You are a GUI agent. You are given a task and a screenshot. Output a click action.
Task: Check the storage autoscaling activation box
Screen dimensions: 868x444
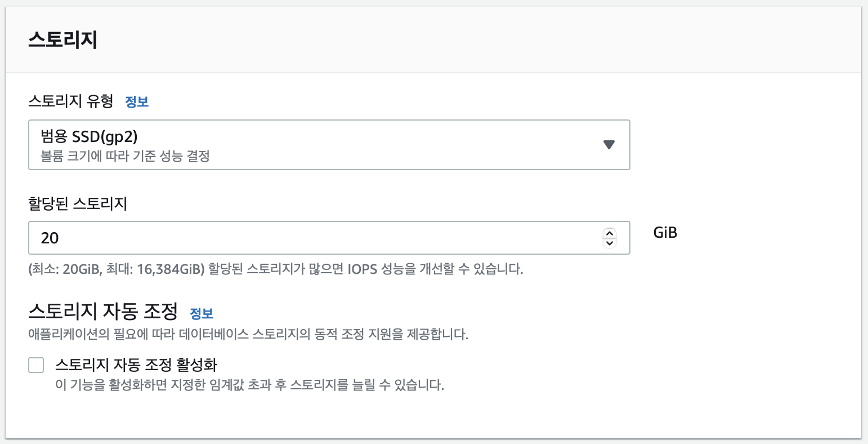36,365
